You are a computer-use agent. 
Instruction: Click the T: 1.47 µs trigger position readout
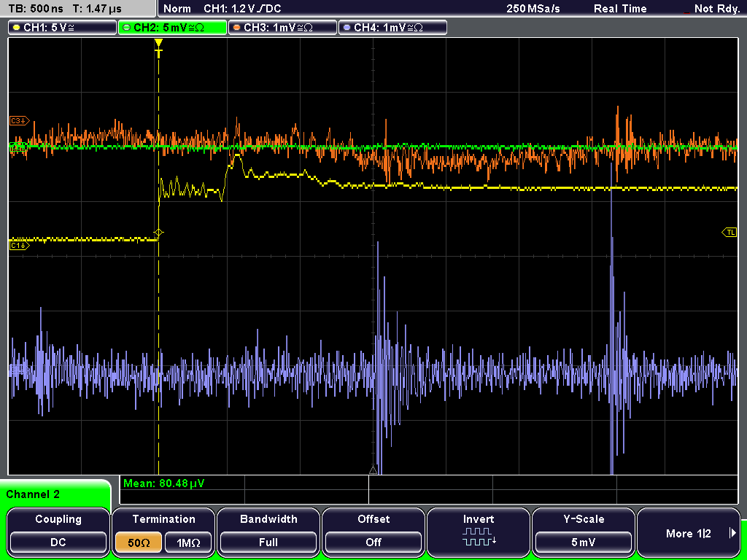(98, 9)
